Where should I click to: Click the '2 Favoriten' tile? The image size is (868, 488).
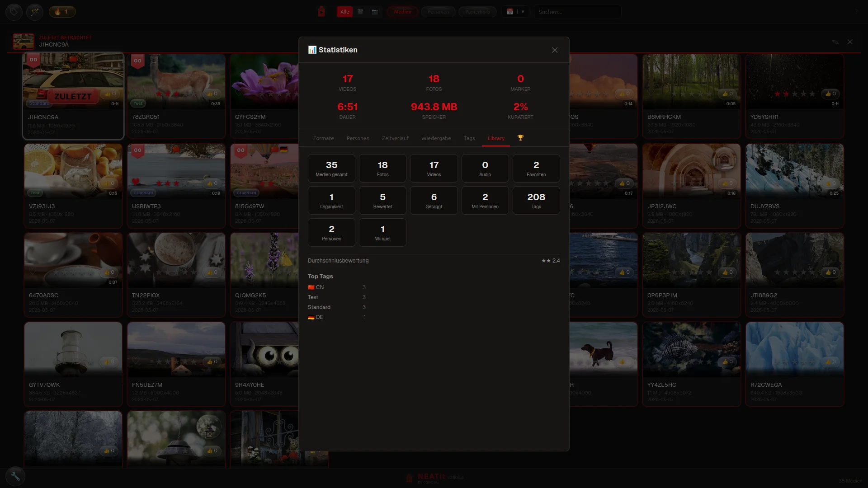536,168
